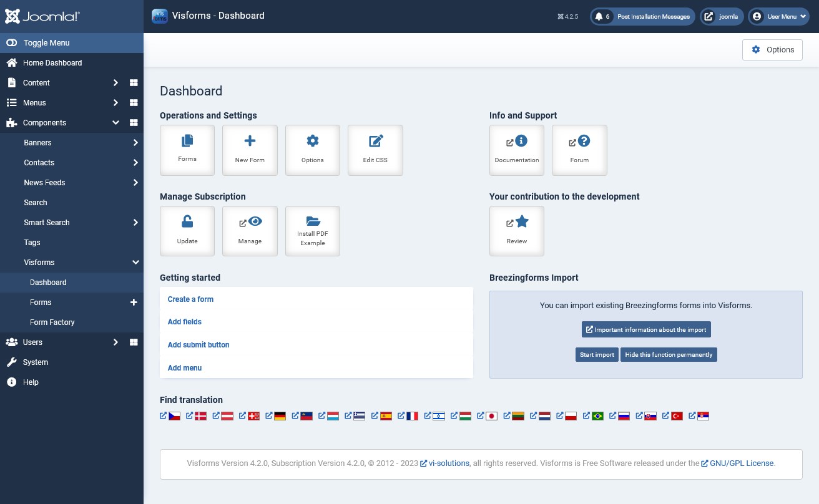Viewport: 819px width, 504px height.
Task: Expand the Content menu chevron
Action: [115, 82]
